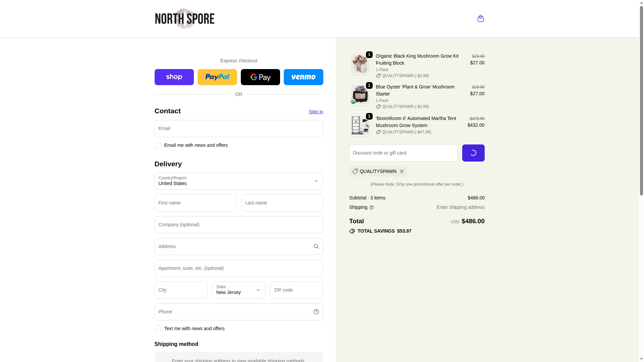Remove the QUALITYSPAWN discount code
Screen dimensions: 644x362
point(401,171)
